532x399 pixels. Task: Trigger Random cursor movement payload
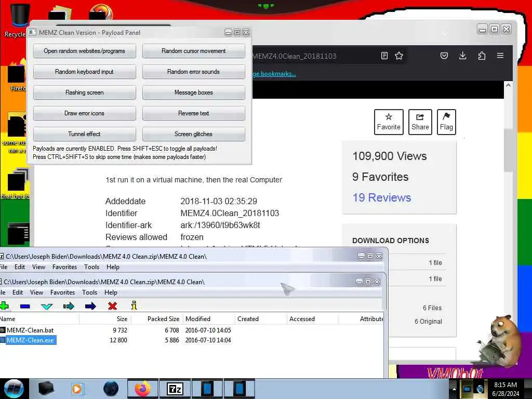click(193, 51)
